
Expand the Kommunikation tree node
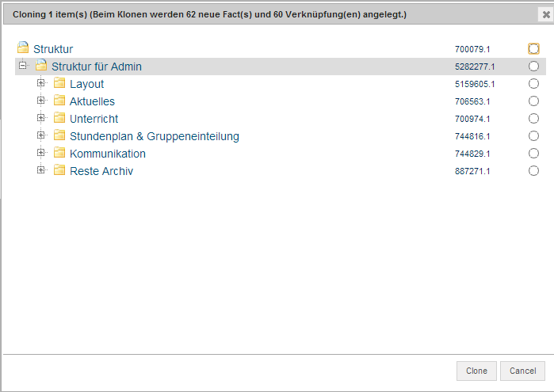point(41,153)
